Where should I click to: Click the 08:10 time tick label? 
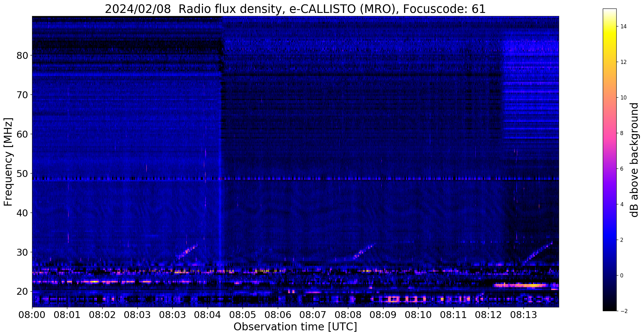pyautogui.click(x=418, y=315)
